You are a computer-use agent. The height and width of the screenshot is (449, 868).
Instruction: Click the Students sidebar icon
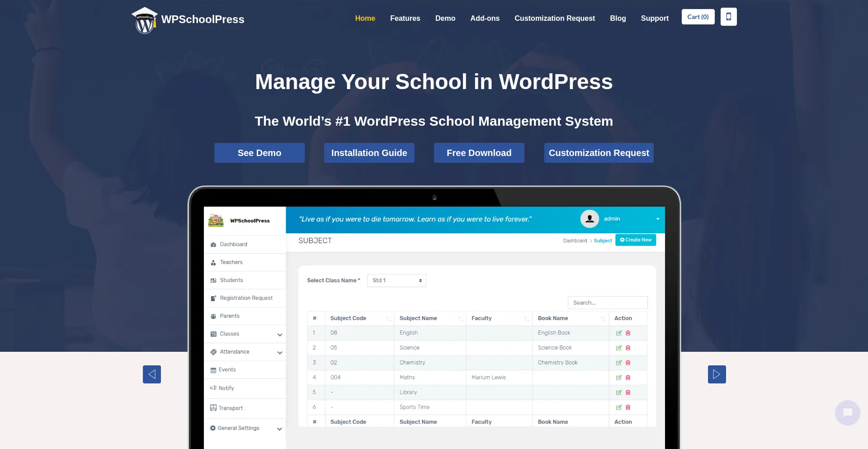pyautogui.click(x=213, y=280)
